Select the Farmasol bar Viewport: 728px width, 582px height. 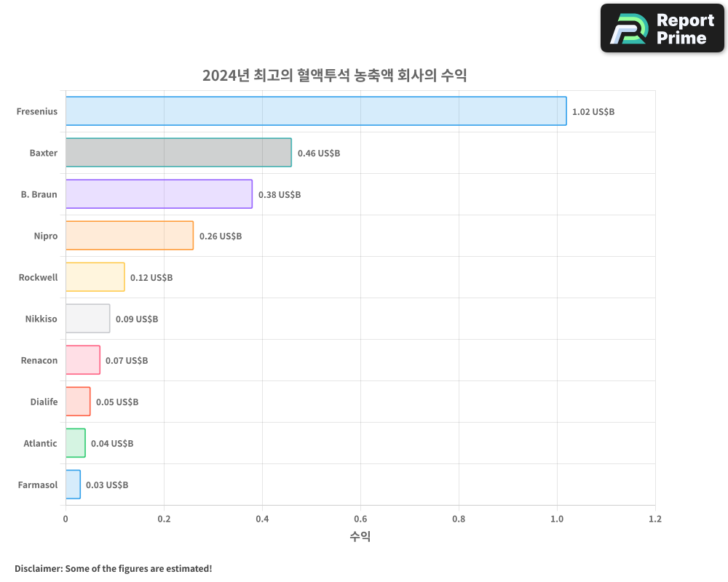pos(73,485)
